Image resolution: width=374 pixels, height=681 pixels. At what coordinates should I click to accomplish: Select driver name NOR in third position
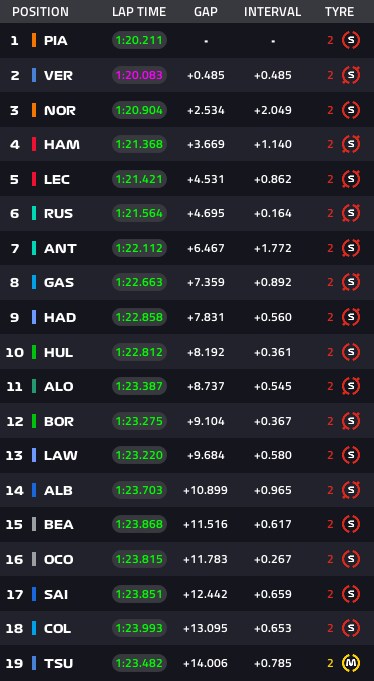coord(60,110)
